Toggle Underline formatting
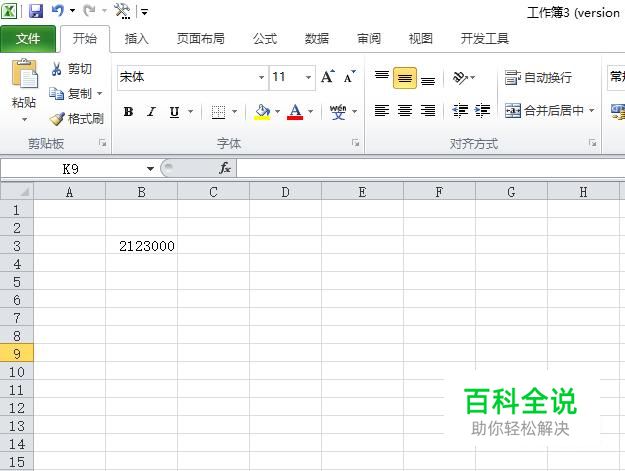 tap(174, 112)
